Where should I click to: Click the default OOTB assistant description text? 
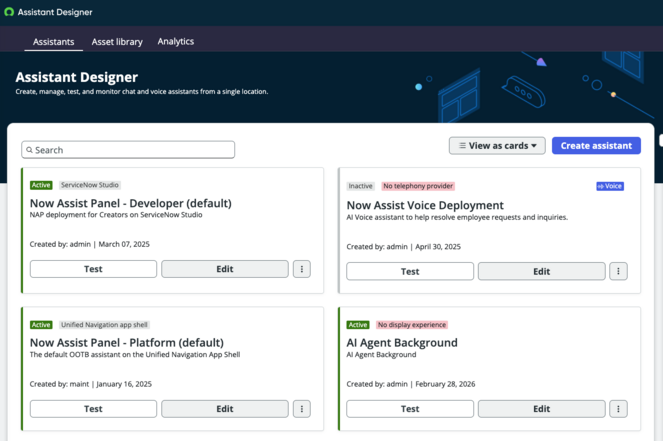[x=135, y=355]
